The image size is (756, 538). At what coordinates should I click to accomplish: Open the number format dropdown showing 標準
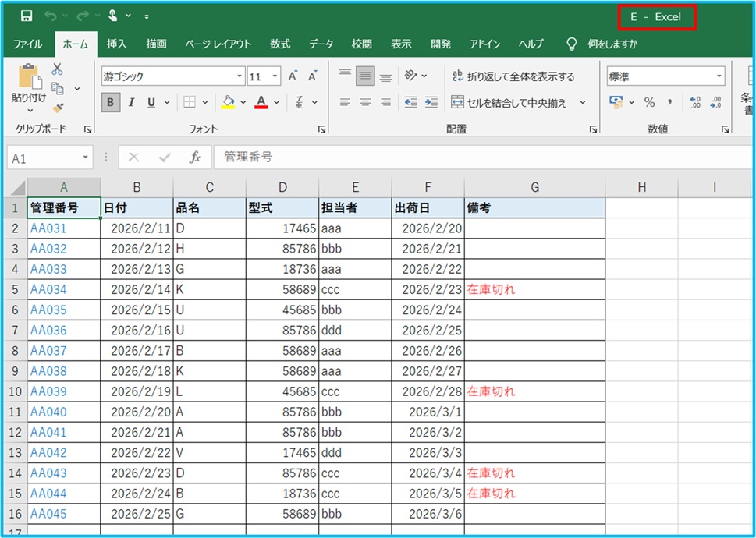pos(719,76)
